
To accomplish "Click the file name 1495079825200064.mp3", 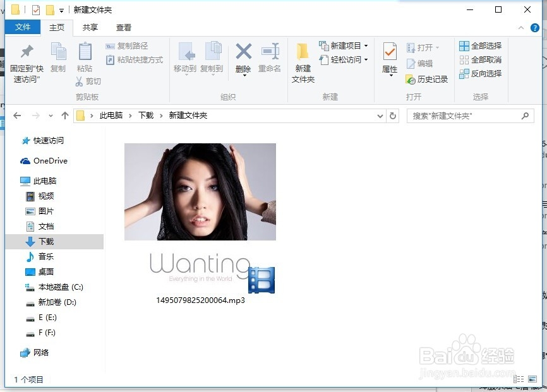I will pyautogui.click(x=200, y=300).
